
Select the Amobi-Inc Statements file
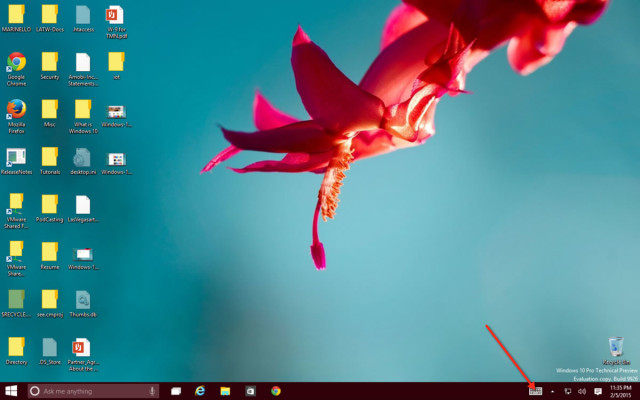(83, 69)
